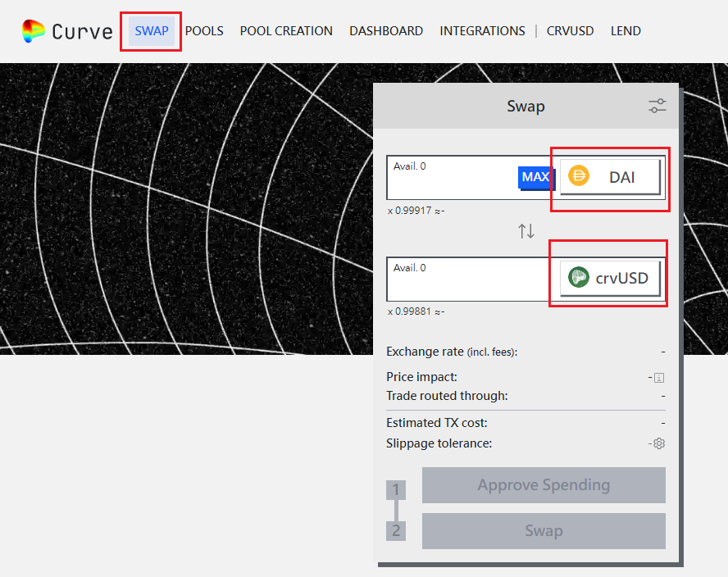Viewport: 728px width, 577px height.
Task: Click the 'Slippage tolerance:' label
Action: [x=439, y=443]
